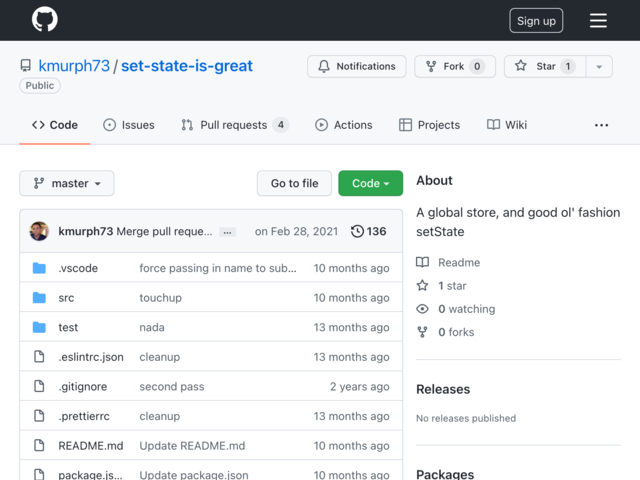Screen dimensions: 640x480
Task: Go to the Actions tab
Action: [344, 125]
